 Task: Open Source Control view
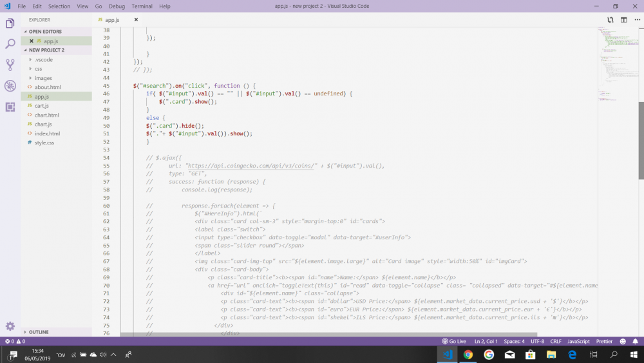pyautogui.click(x=10, y=64)
